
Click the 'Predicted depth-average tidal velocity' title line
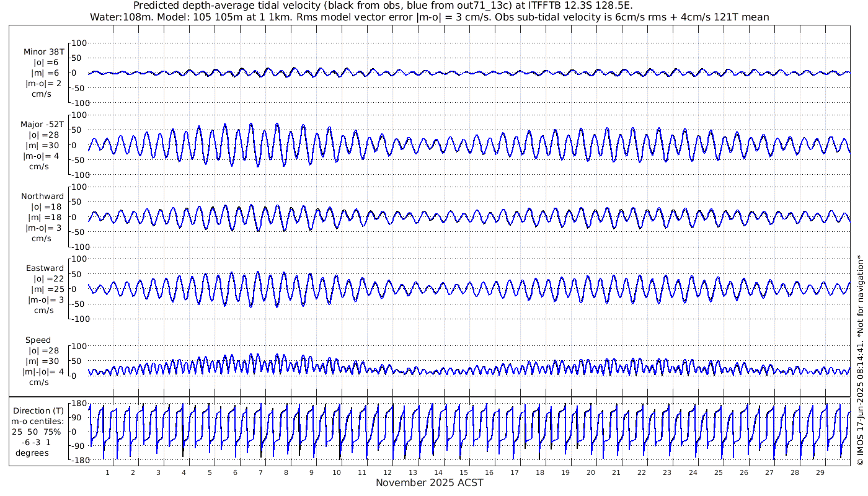coord(383,6)
